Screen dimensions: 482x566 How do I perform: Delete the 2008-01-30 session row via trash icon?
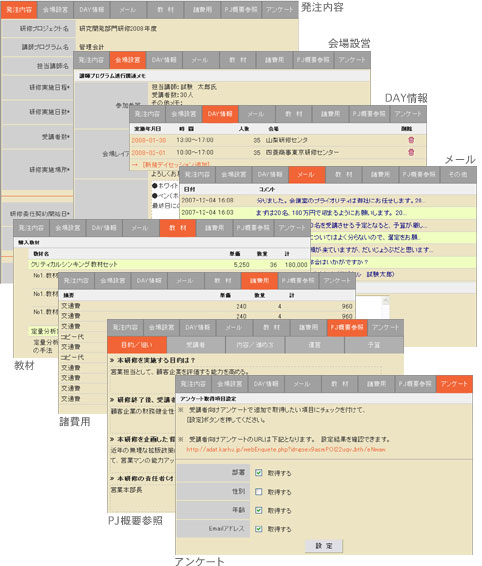coord(411,140)
